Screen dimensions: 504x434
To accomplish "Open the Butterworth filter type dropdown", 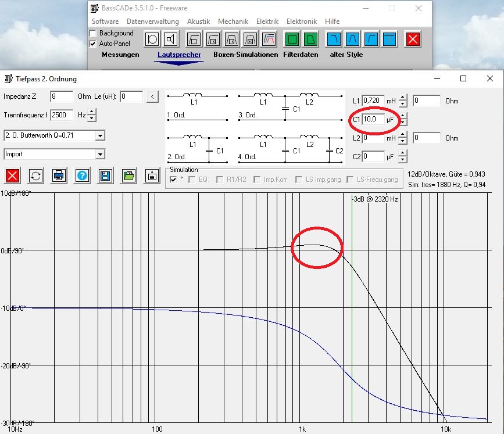I will [100, 135].
